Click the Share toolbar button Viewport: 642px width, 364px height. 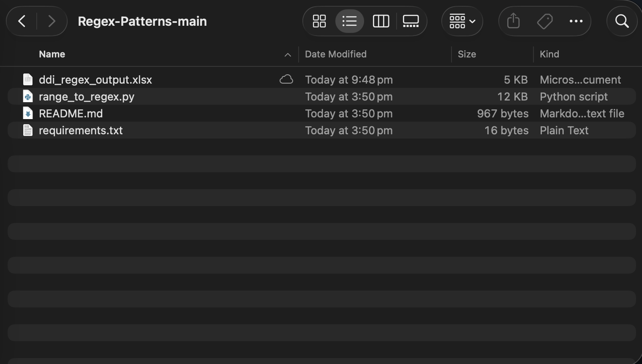tap(513, 21)
